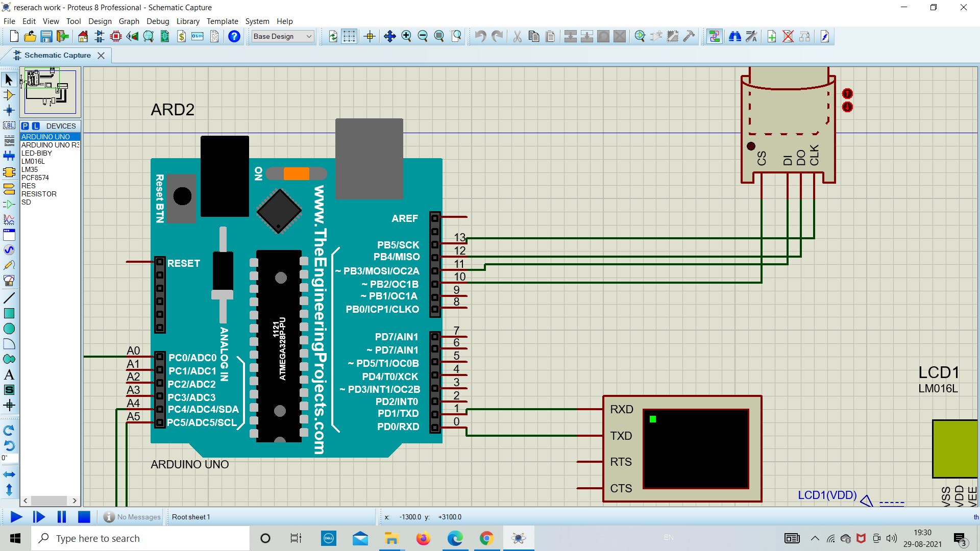
Task: Select Virtual Instruments Mode meter tool
Action: [9, 281]
